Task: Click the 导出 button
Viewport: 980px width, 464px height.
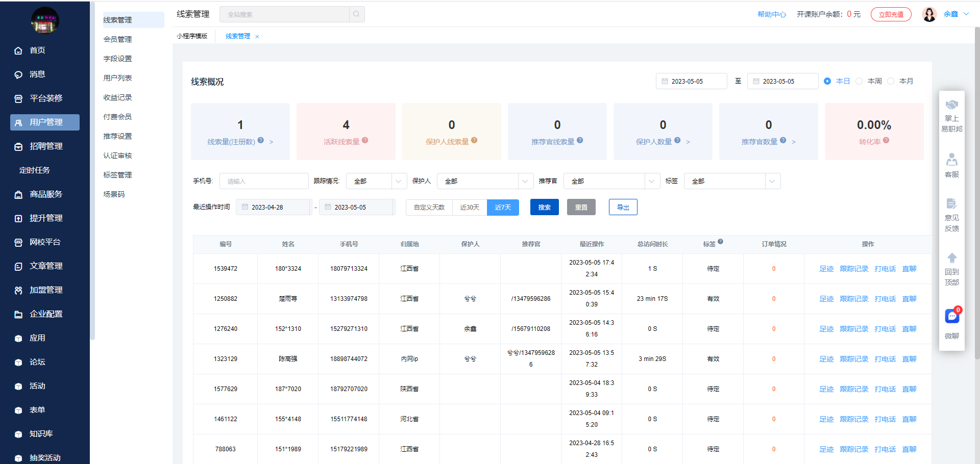Action: coord(623,208)
